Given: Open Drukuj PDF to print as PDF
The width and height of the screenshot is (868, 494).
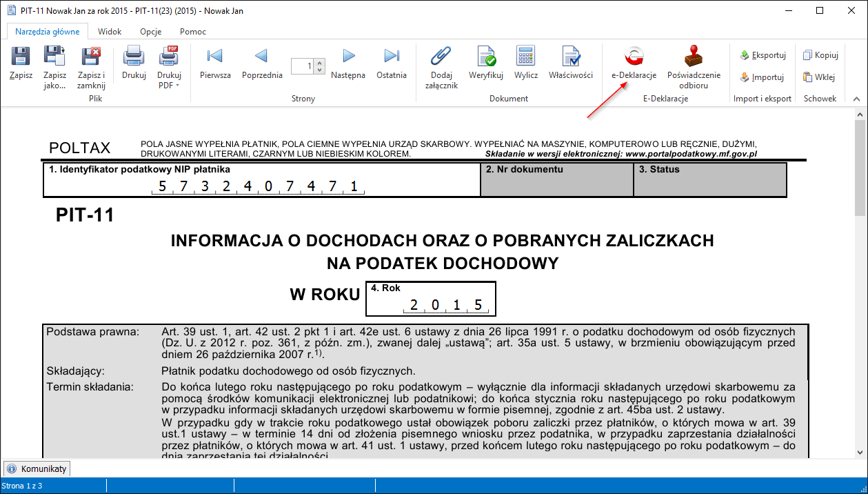Looking at the screenshot, I should pos(168,62).
